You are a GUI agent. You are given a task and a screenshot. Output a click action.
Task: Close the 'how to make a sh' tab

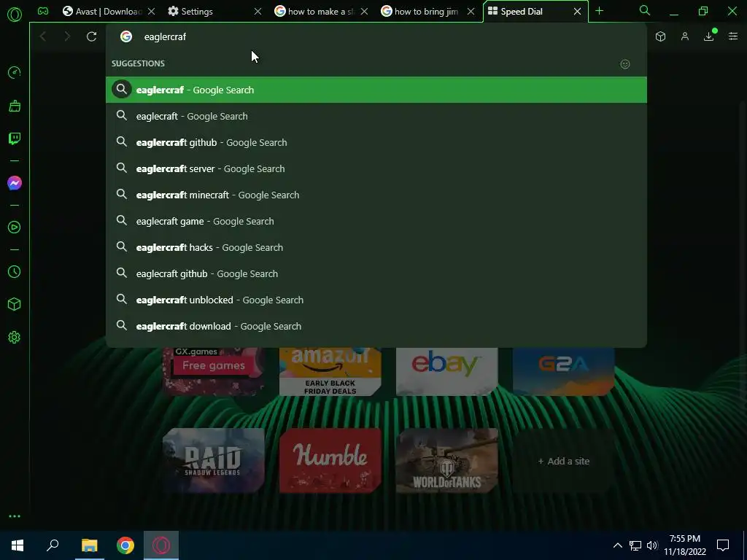[365, 12]
